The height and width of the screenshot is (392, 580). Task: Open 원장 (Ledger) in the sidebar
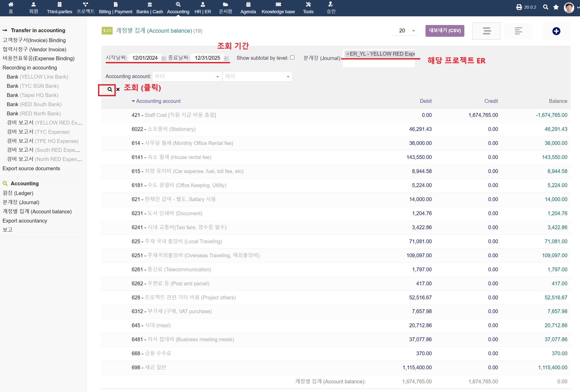18,193
